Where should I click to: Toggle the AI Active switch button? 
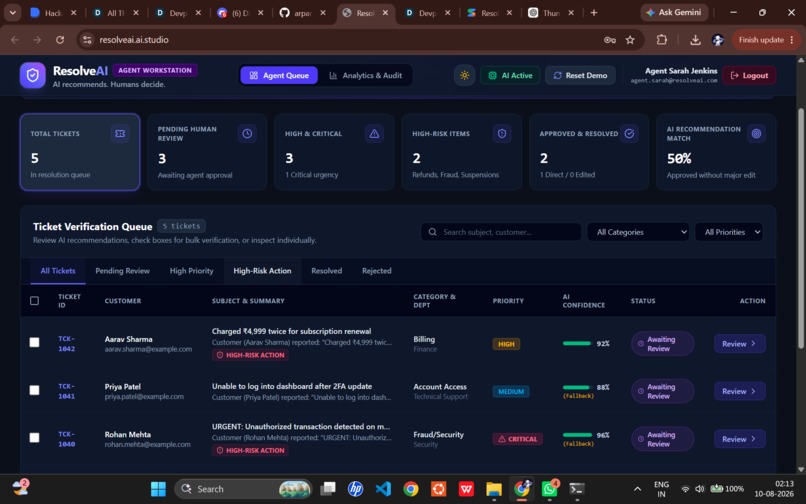click(510, 75)
